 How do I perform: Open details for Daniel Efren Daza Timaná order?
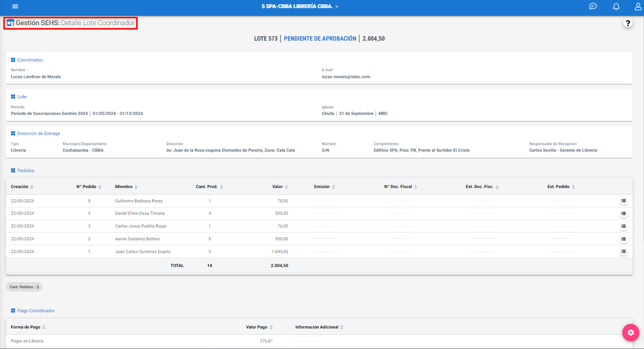[x=623, y=213]
